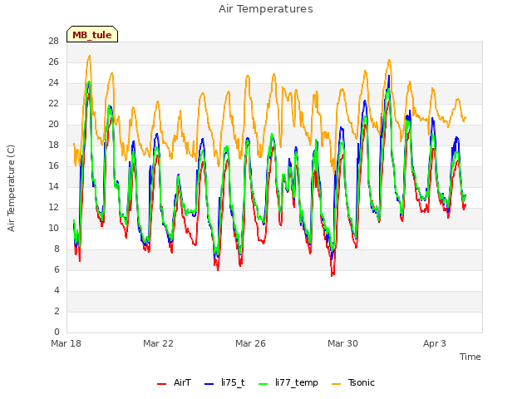
Task: Click the 22 y-axis tick label
Action: tap(53, 103)
